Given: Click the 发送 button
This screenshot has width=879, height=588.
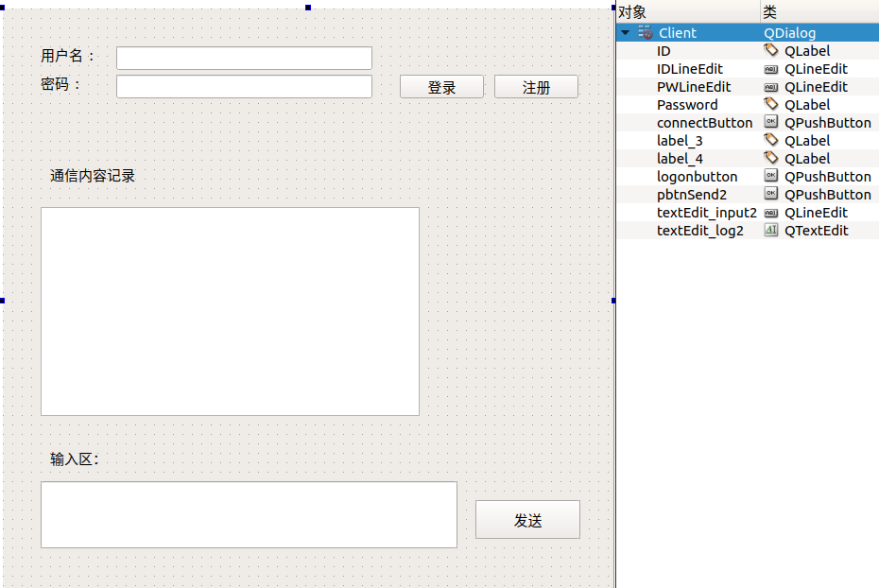Looking at the screenshot, I should pyautogui.click(x=527, y=519).
